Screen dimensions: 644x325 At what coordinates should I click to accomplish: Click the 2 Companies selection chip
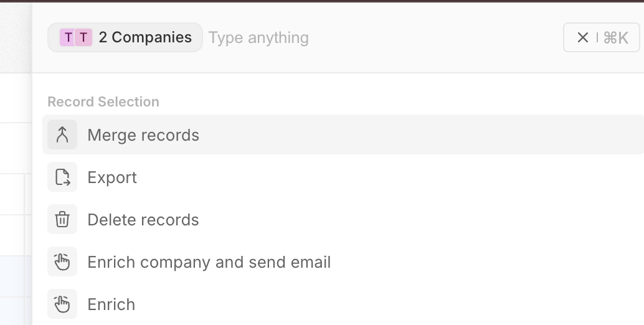[125, 38]
